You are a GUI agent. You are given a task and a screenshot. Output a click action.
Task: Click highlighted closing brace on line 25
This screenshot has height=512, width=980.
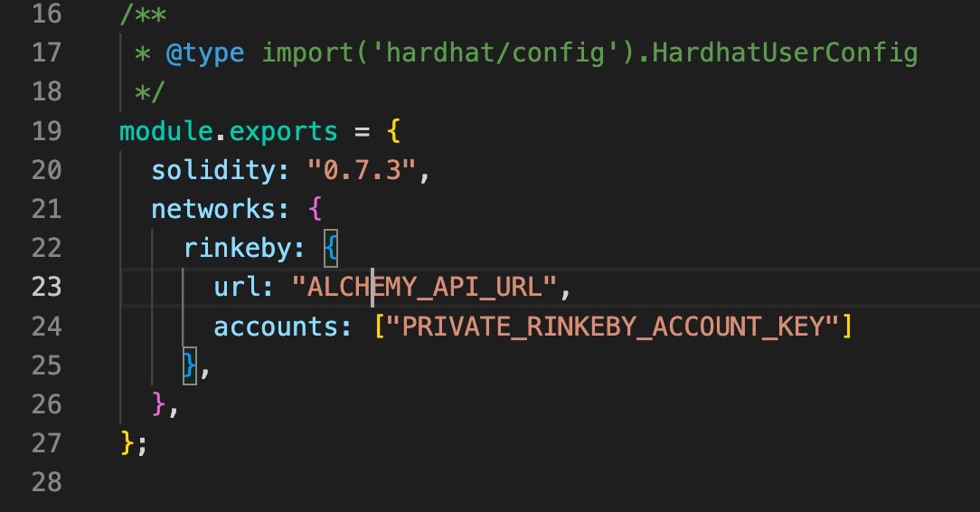pos(190,365)
